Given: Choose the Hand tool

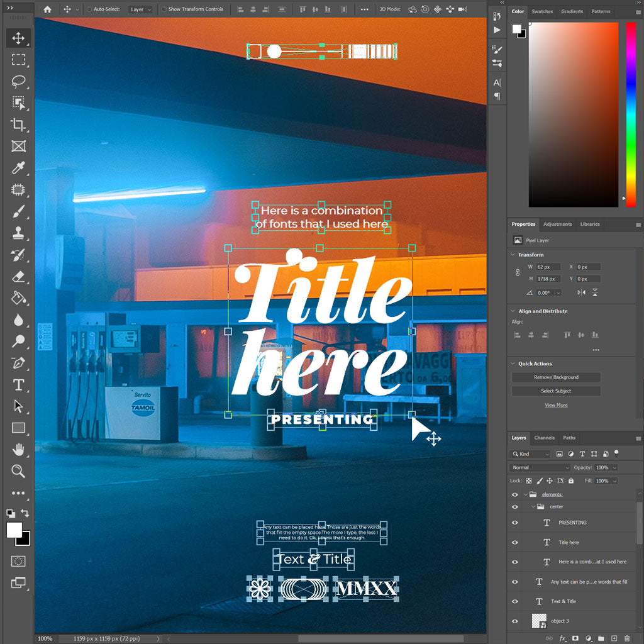Looking at the screenshot, I should click(18, 449).
